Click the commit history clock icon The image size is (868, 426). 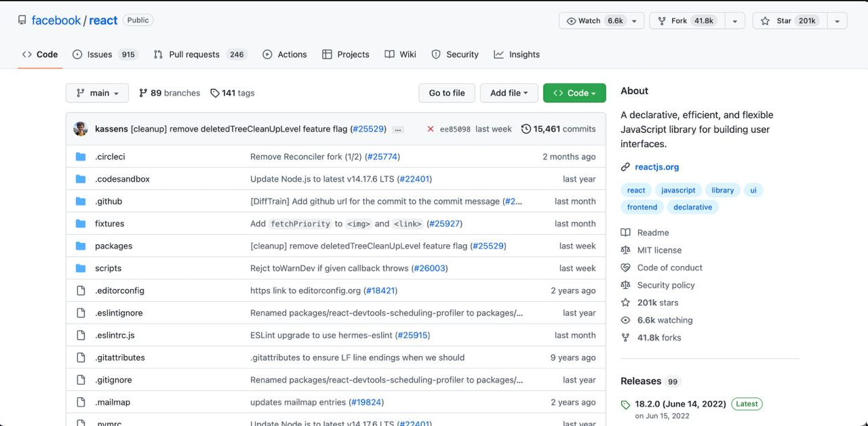[x=526, y=129]
